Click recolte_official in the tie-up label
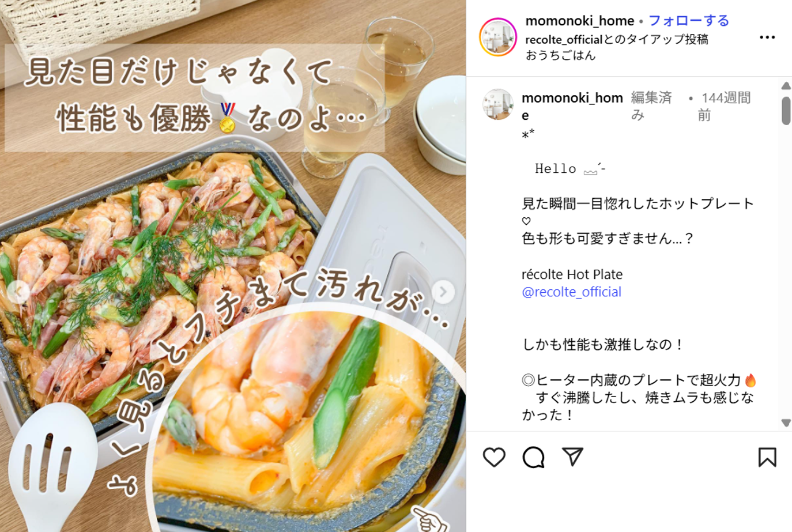The width and height of the screenshot is (792, 532). pyautogui.click(x=564, y=40)
